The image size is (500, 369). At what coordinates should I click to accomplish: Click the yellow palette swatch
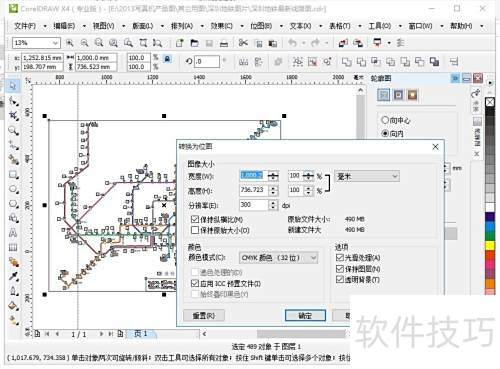490,246
